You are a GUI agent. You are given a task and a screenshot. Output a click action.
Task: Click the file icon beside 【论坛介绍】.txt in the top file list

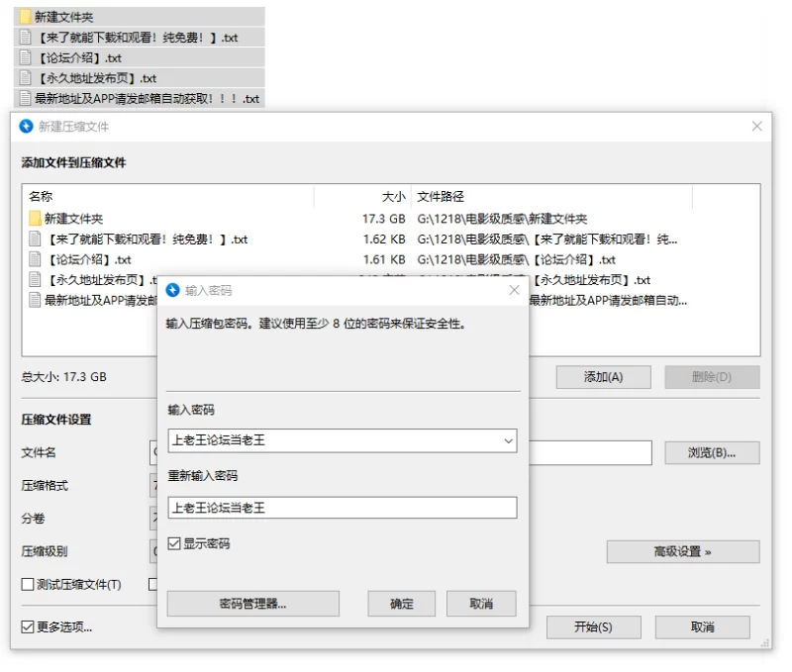pyautogui.click(x=26, y=57)
